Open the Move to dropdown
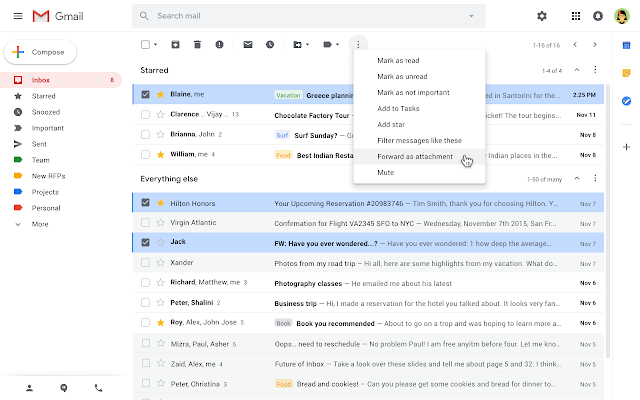640x400 pixels. [x=299, y=44]
